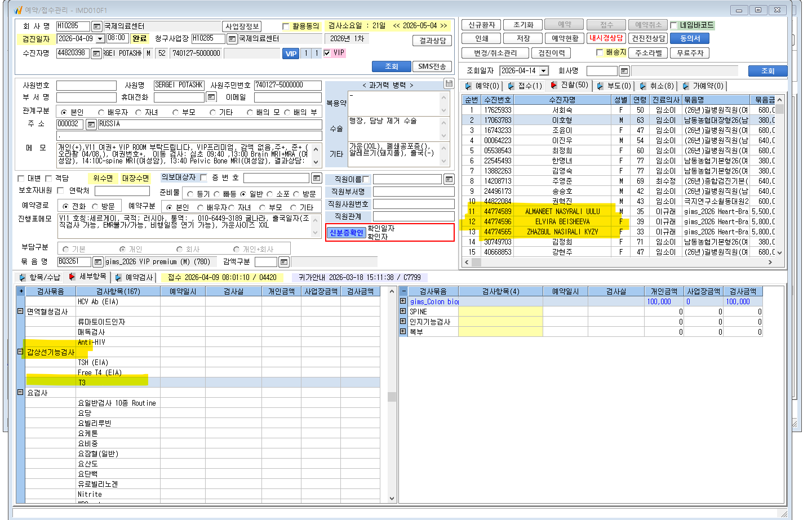This screenshot has height=520, width=812.
Task: Switch to the 취소(8) tab
Action: [x=656, y=86]
